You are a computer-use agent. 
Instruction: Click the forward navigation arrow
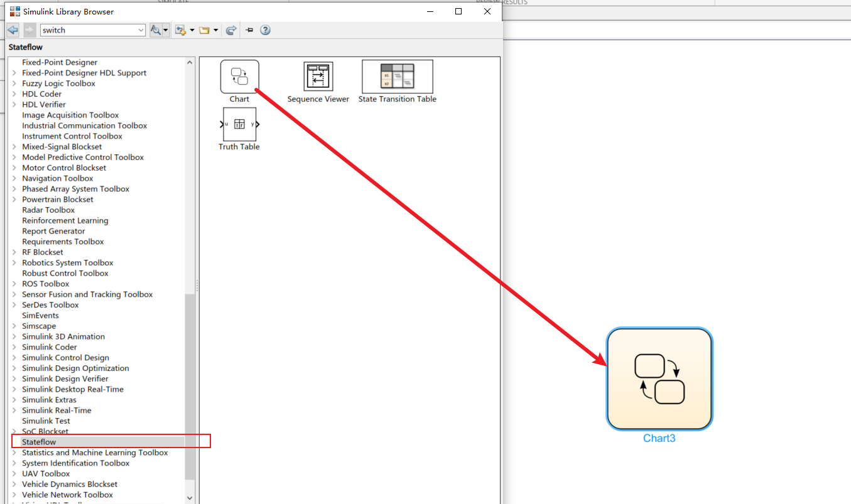[x=30, y=30]
